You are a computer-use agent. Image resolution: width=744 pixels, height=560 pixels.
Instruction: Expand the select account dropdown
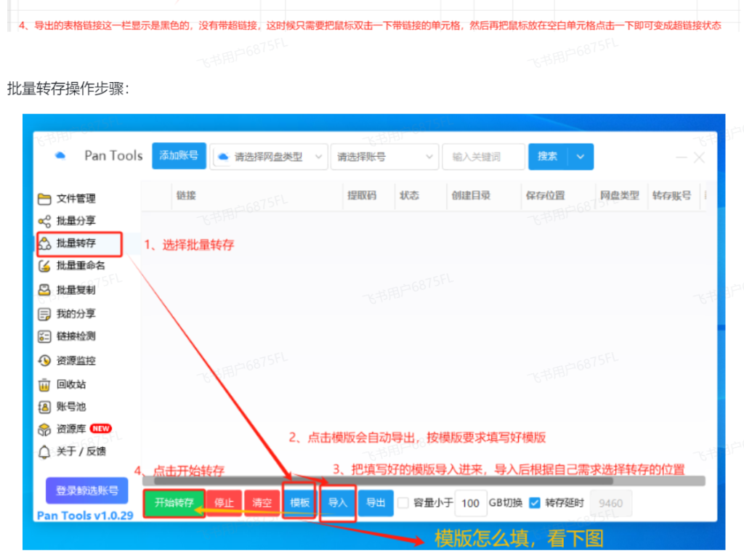[384, 157]
